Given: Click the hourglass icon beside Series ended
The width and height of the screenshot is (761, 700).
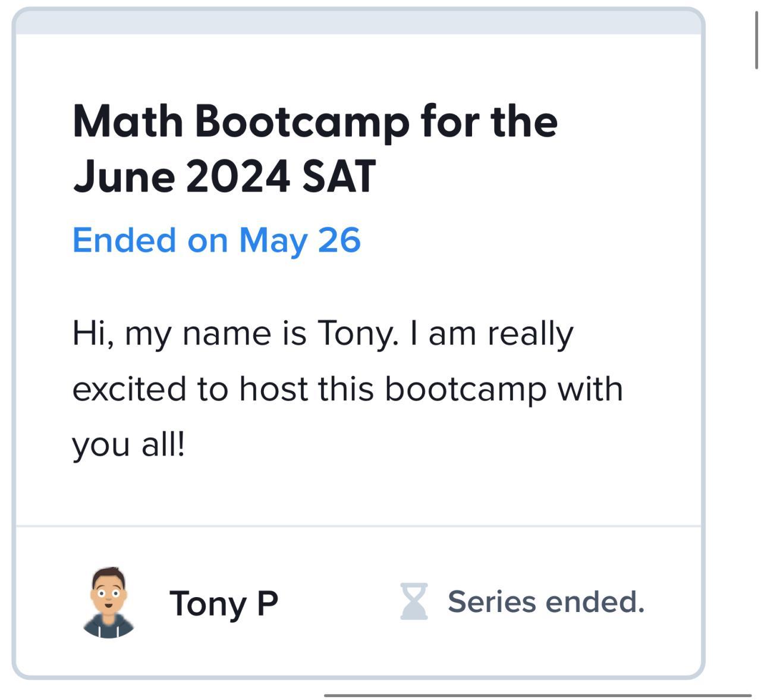Looking at the screenshot, I should 414,601.
